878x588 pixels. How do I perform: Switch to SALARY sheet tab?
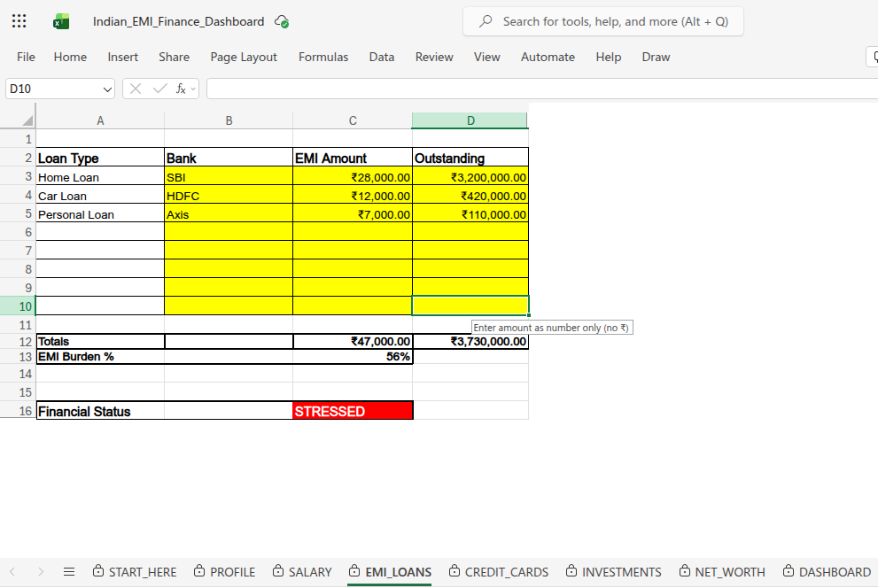[302, 572]
